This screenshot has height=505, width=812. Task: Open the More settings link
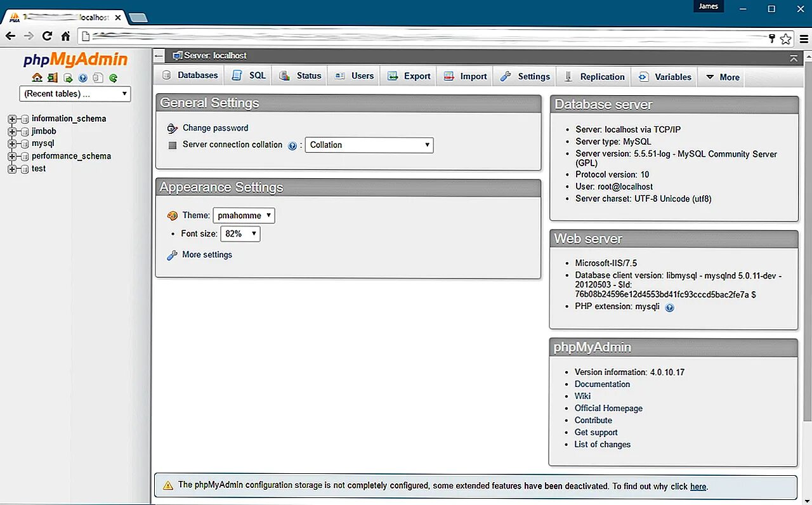(x=207, y=255)
